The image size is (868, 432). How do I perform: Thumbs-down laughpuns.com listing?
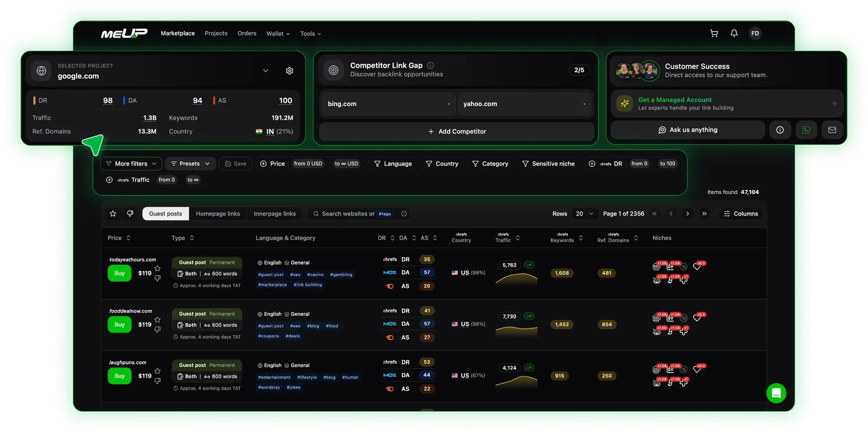pos(158,380)
